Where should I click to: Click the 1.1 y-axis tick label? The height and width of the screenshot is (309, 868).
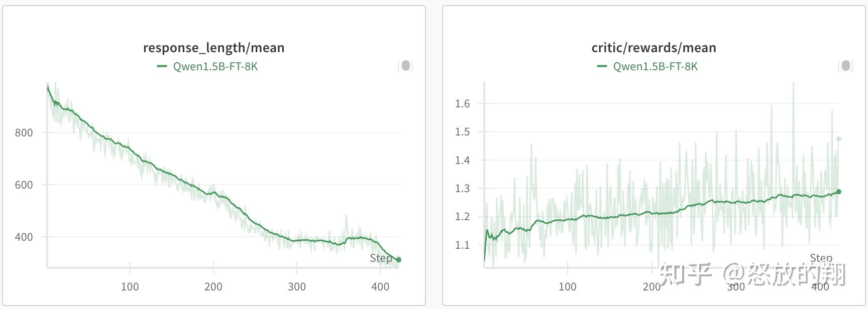tap(462, 245)
